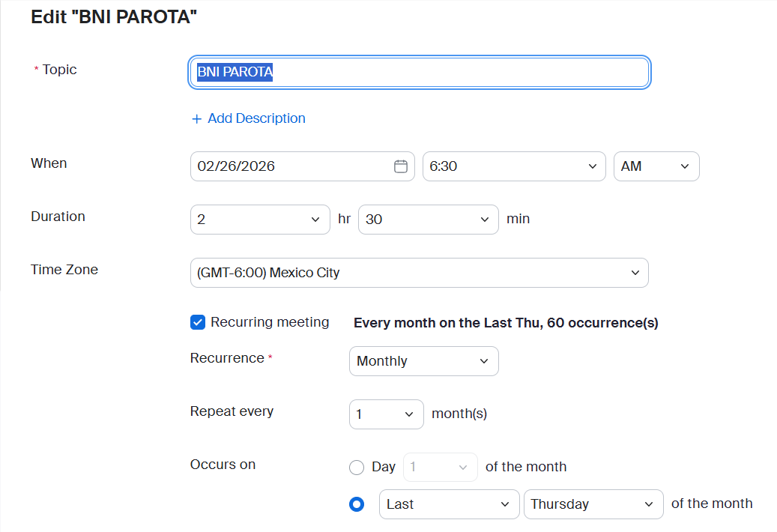Screen dimensions: 777x532
Task: Expand the duration hours dropdown
Action: [x=259, y=220]
